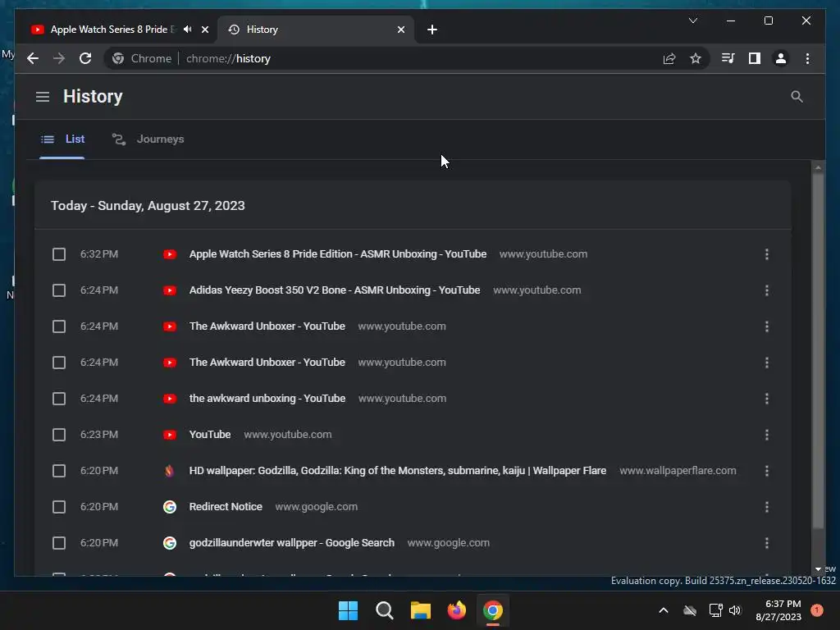Image resolution: width=840 pixels, height=630 pixels.
Task: Click the scrollbar down arrow
Action: click(818, 569)
